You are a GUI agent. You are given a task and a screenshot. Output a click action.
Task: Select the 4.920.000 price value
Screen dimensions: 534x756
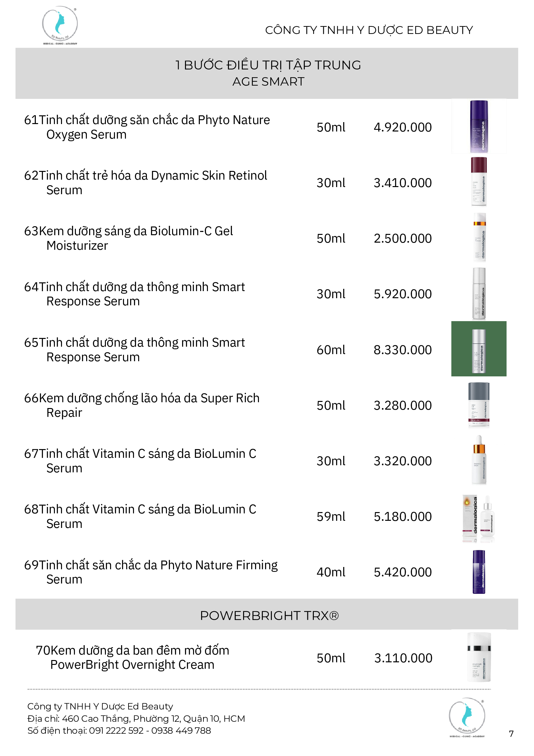coord(402,127)
